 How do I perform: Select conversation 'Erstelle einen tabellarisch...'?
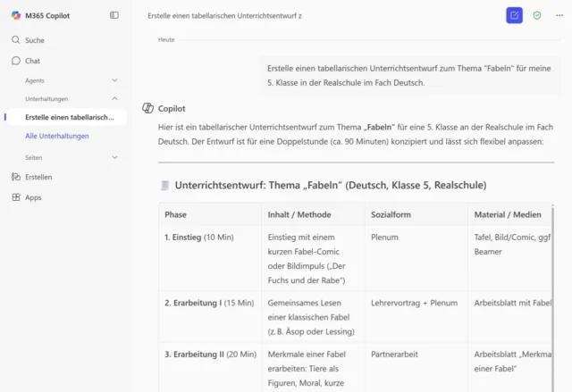(x=67, y=117)
